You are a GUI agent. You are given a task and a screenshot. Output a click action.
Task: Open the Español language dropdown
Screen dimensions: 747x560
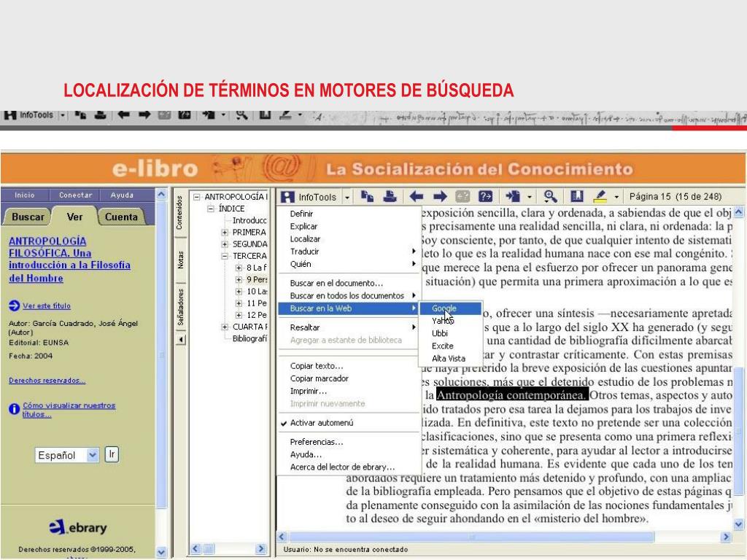[93, 455]
